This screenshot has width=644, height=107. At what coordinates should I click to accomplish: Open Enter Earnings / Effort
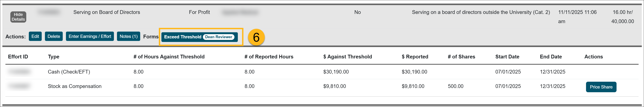(90, 36)
